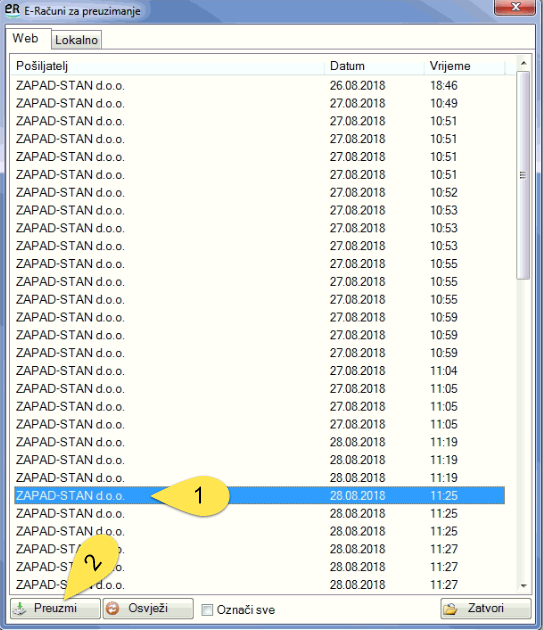Image resolution: width=543 pixels, height=630 pixels.
Task: Select the 27.08.2018 entry at 10:49
Action: click(260, 103)
